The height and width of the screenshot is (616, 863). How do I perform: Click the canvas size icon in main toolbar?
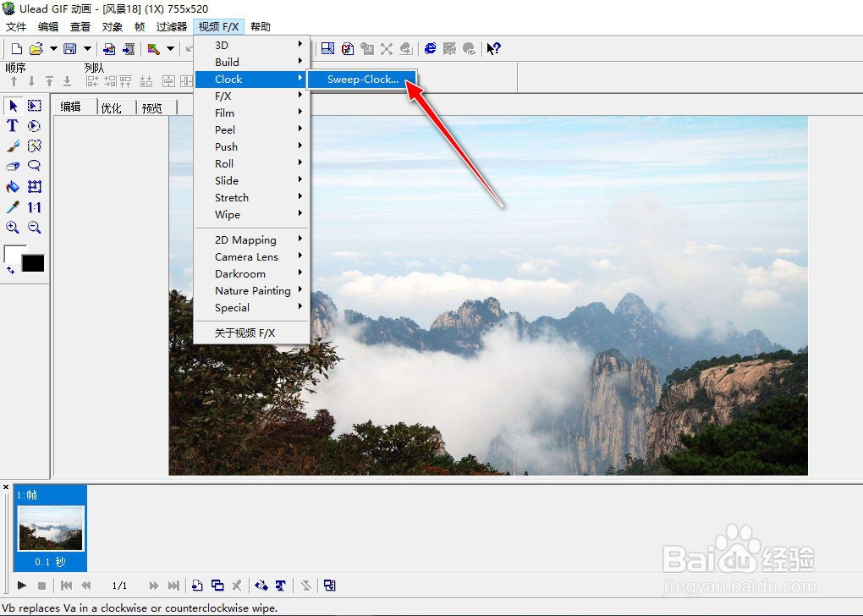(x=327, y=49)
